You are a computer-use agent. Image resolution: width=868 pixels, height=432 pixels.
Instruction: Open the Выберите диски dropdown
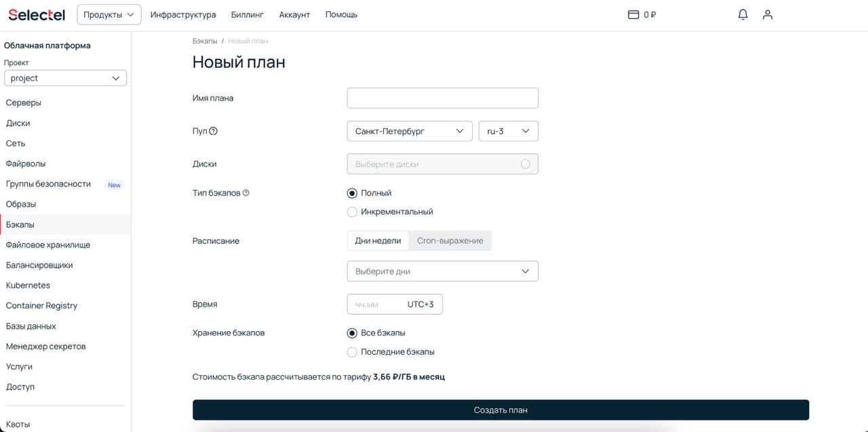443,164
